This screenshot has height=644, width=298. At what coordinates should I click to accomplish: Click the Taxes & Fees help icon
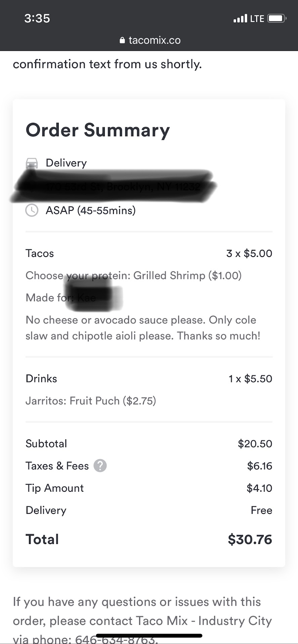[x=100, y=466]
